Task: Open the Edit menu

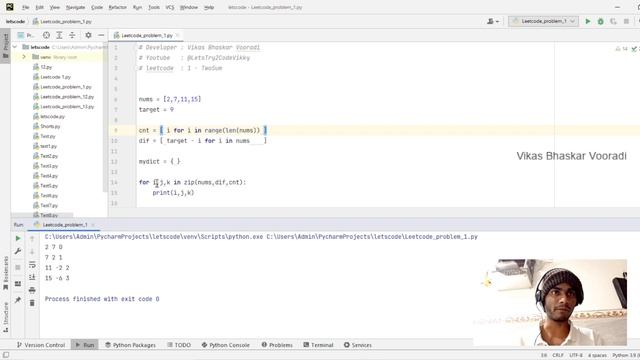Action: click(x=39, y=7)
